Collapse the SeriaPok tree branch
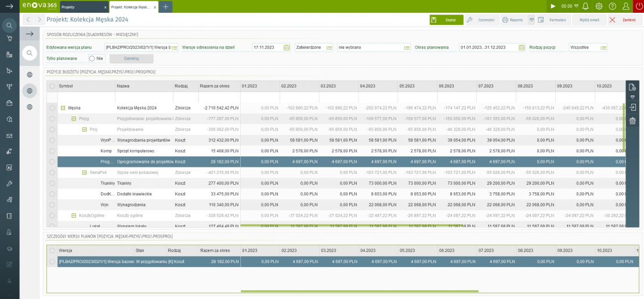 pyautogui.click(x=85, y=173)
